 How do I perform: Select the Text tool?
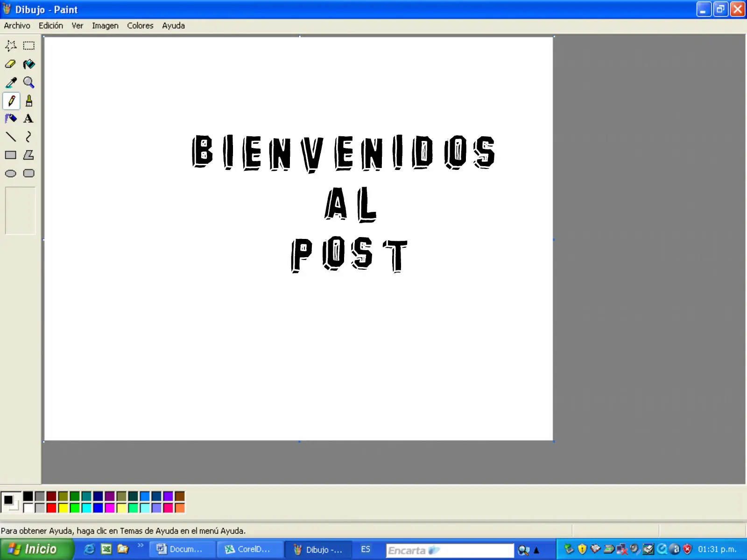pyautogui.click(x=29, y=119)
